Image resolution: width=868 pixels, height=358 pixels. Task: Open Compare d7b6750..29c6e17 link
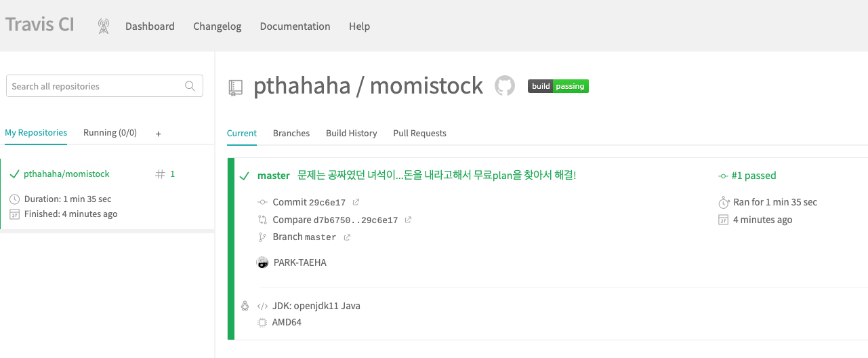coord(335,220)
